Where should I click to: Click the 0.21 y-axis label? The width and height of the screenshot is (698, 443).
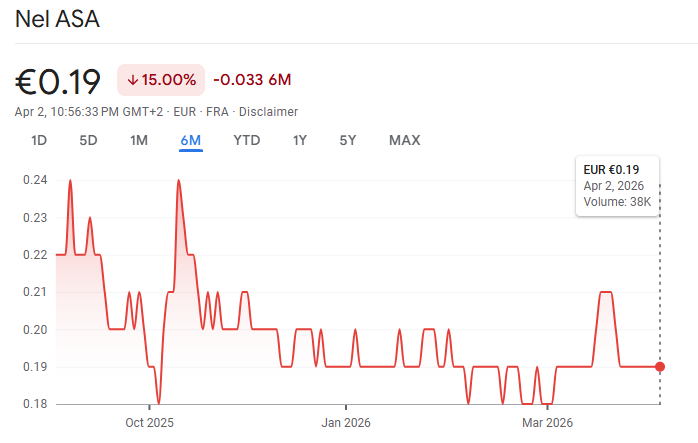click(x=35, y=292)
